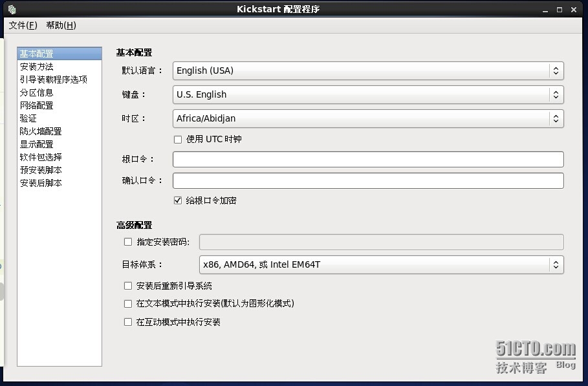Screen dimensions: 588x386
Task: Open the 默认语言 English (USA) dropdown
Action: [368, 71]
